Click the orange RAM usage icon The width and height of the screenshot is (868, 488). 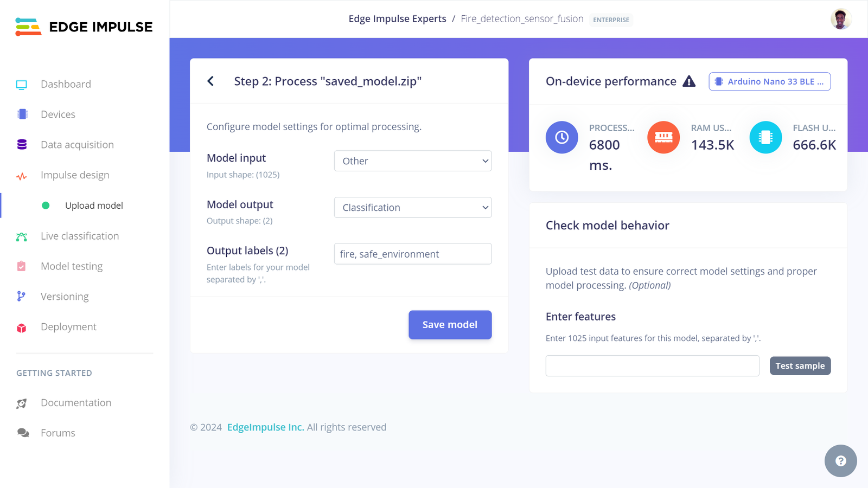click(663, 137)
